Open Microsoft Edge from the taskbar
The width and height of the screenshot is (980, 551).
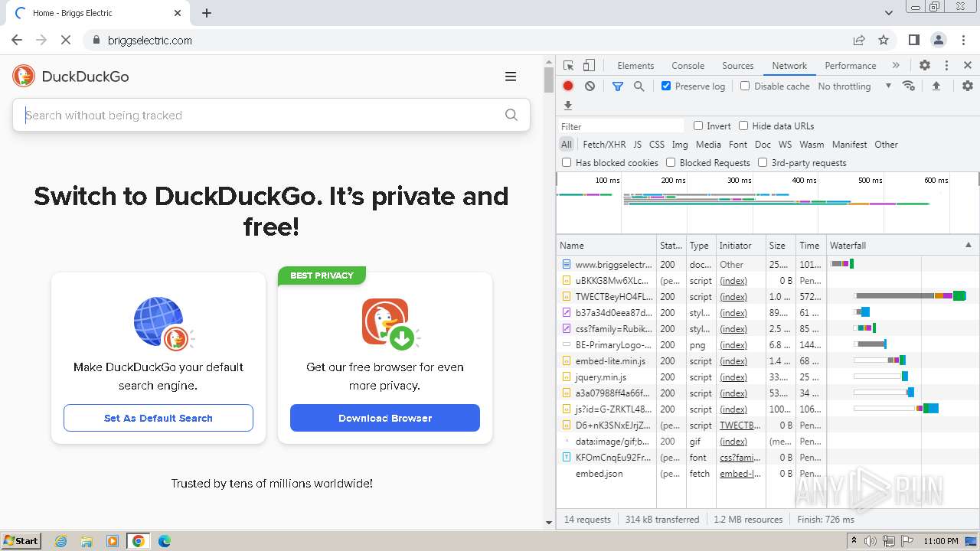point(165,541)
